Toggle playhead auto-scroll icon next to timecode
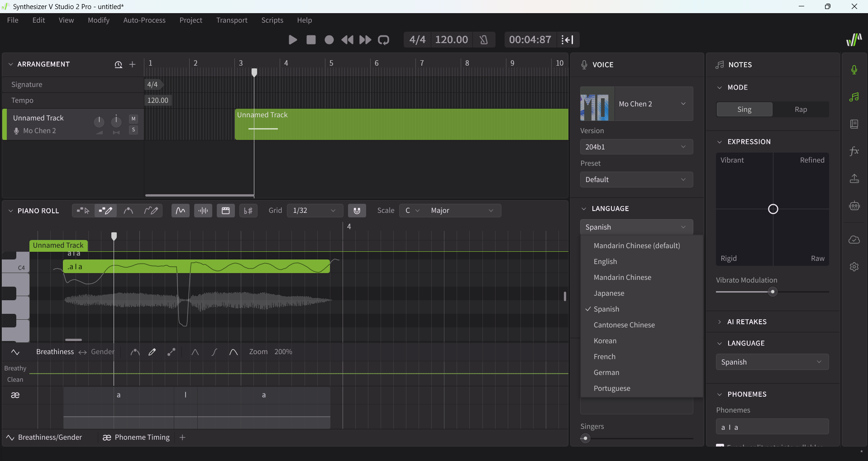 [x=568, y=40]
